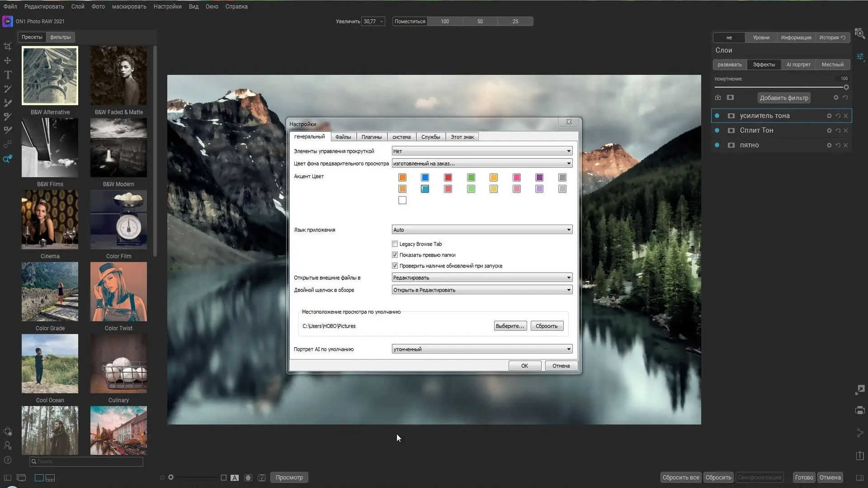Viewport: 868px width, 488px height.
Task: Reset the усилитель тона filter arrow icon
Action: pyautogui.click(x=838, y=116)
